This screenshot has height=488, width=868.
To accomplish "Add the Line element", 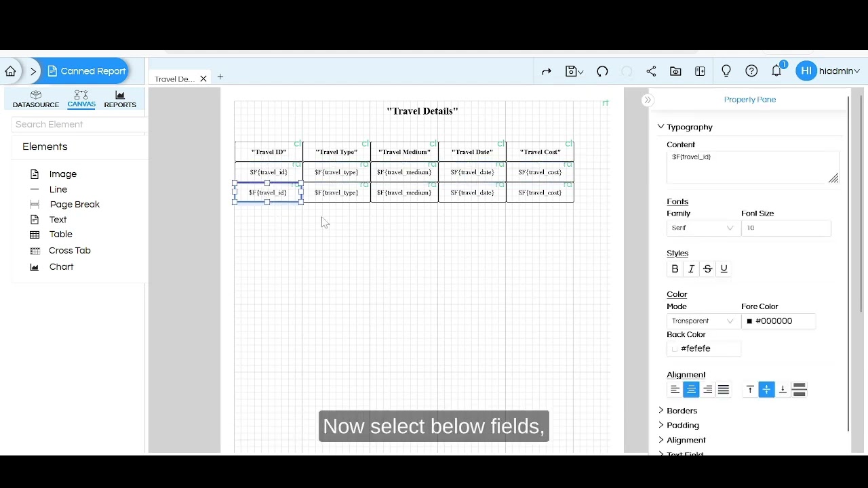I will point(49,190).
